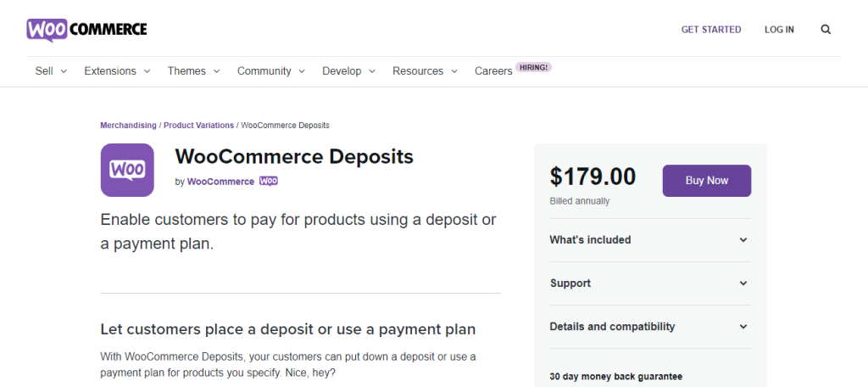Open search with the magnifier icon
The width and height of the screenshot is (868, 387).
pyautogui.click(x=826, y=29)
